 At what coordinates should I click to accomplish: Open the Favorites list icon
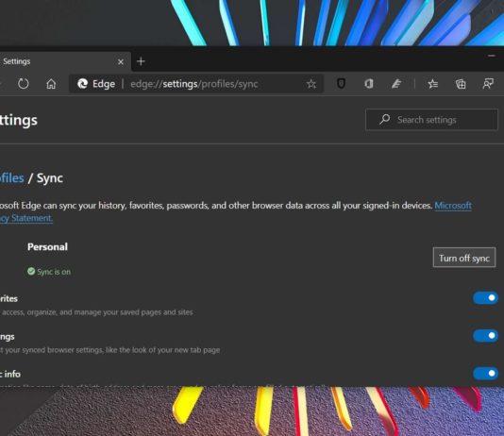[x=432, y=84]
